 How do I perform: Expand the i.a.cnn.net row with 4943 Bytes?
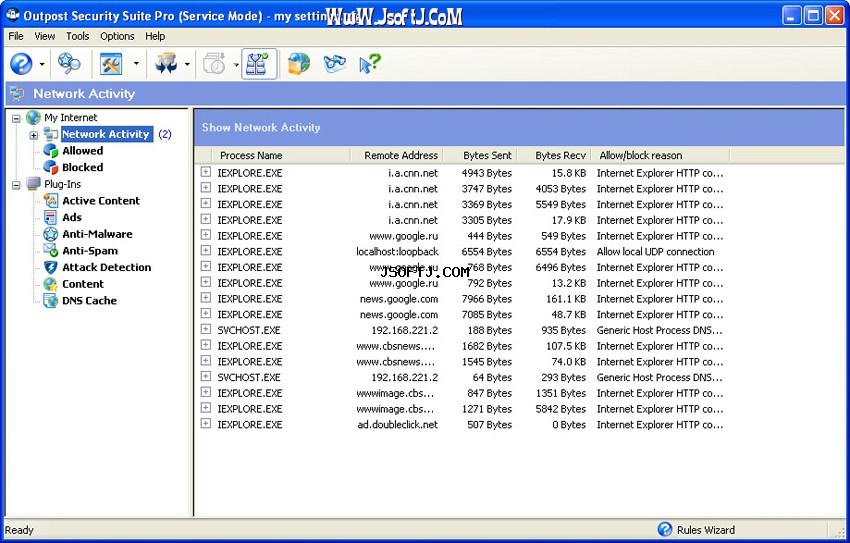coord(205,172)
